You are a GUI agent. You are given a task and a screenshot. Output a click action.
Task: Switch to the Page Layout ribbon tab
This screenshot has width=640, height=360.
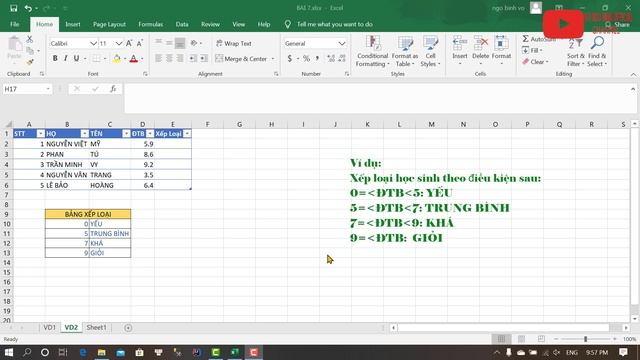point(109,24)
